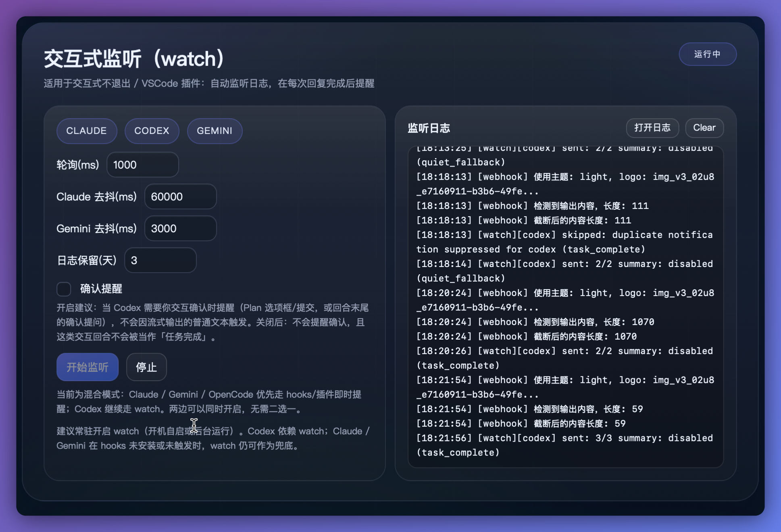This screenshot has height=532, width=781.
Task: Click the 日志保留(天) label
Action: pyautogui.click(x=87, y=260)
